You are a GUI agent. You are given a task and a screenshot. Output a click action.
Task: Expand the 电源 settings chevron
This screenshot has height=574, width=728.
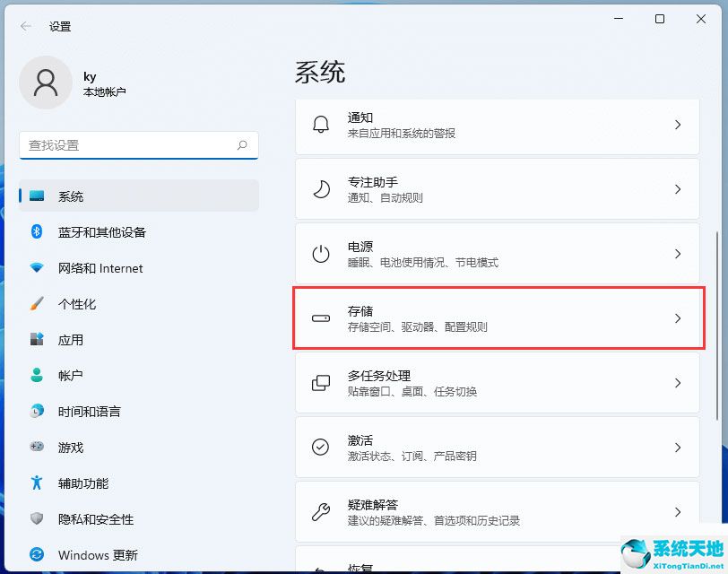click(x=678, y=254)
